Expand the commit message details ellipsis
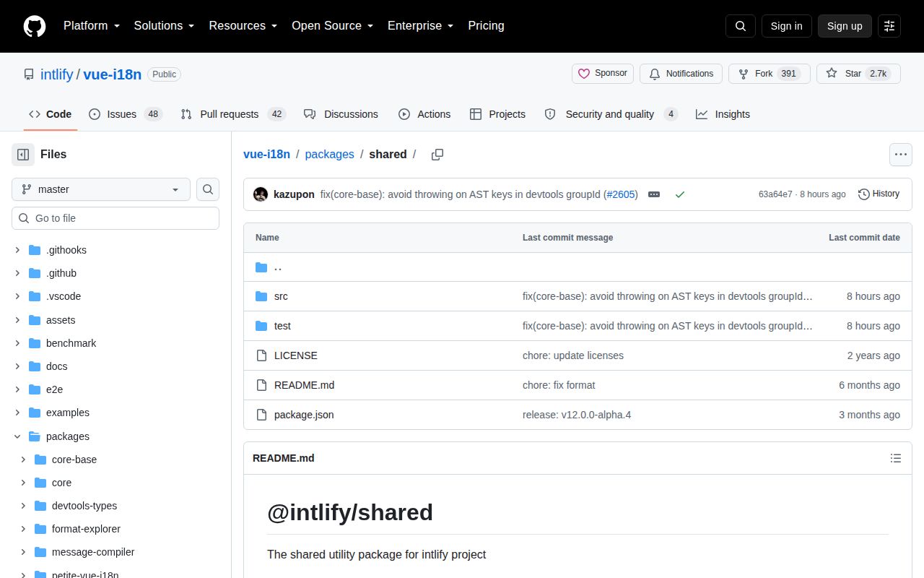 click(654, 194)
